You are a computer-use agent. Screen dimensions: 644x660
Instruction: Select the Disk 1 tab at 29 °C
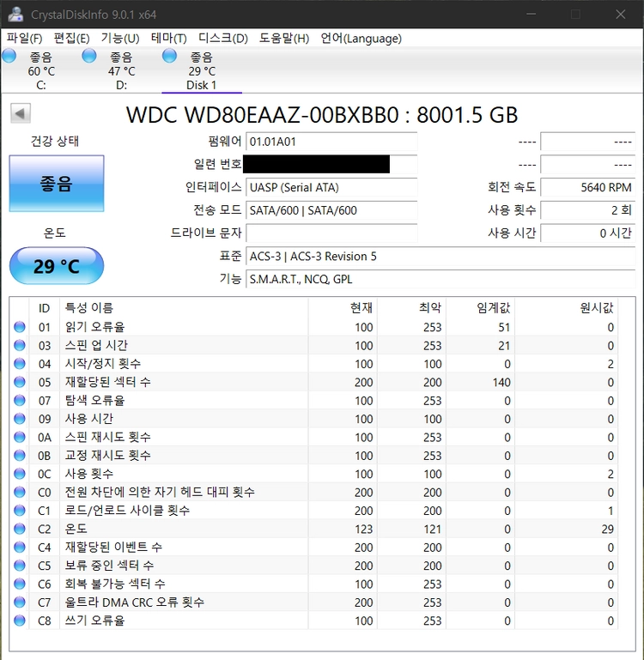(x=201, y=70)
